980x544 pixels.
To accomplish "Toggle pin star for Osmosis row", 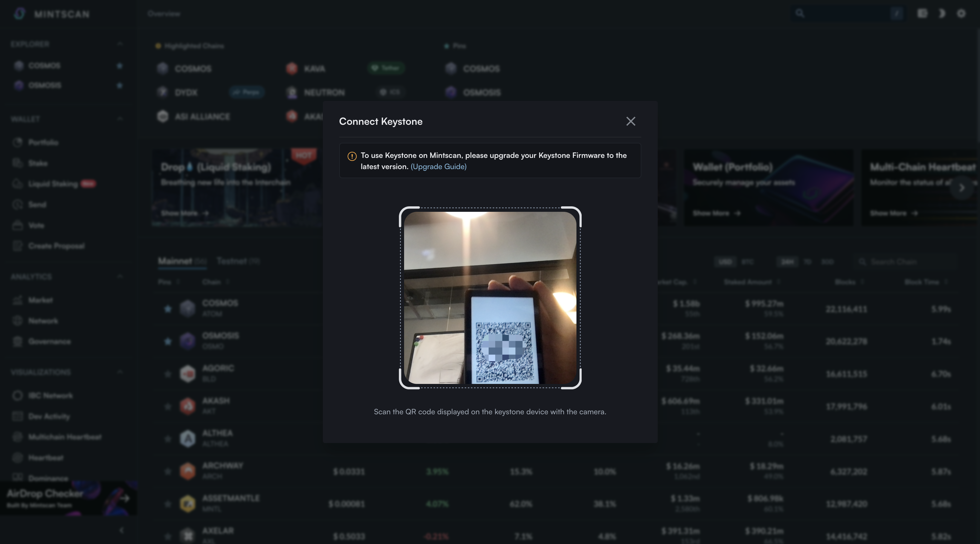I will [168, 341].
